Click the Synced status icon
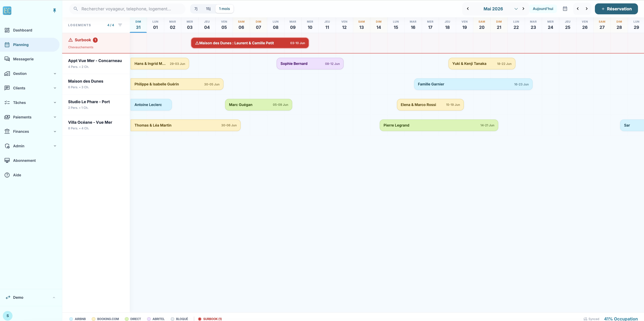 (585, 319)
